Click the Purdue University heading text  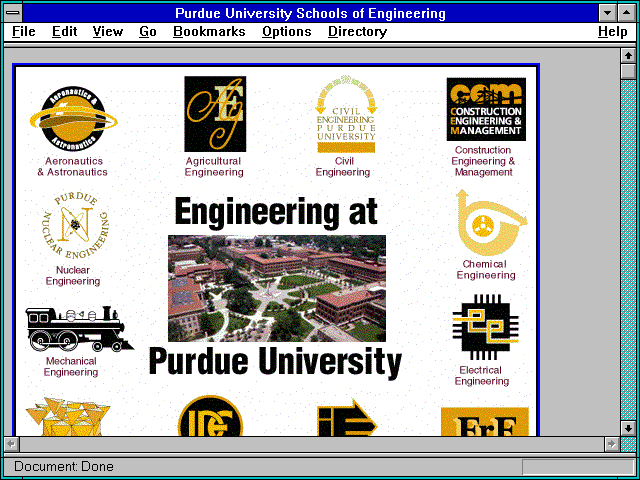(275, 362)
